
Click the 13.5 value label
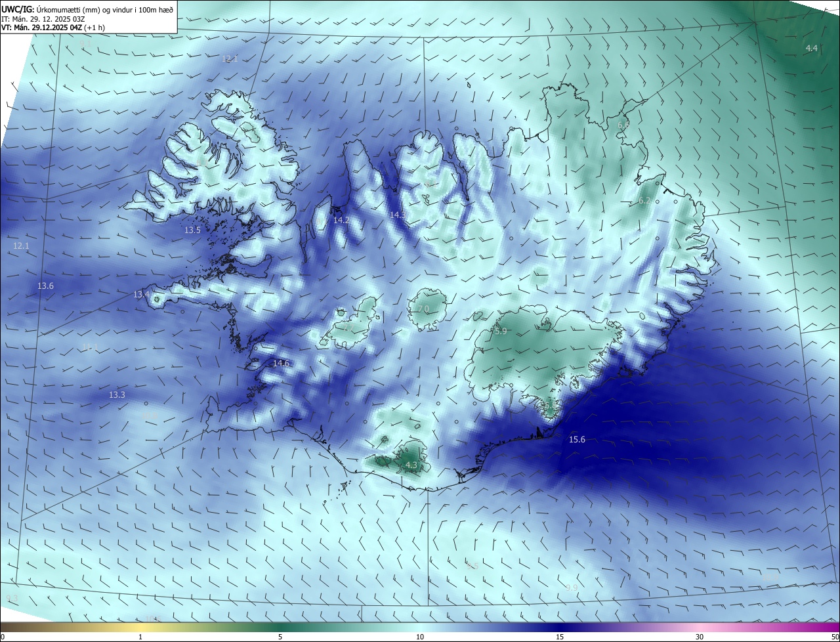[192, 230]
